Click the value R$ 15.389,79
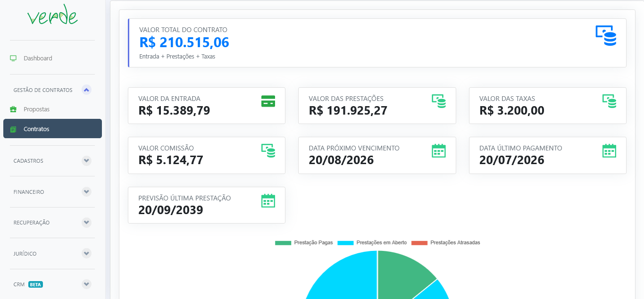644x299 pixels. (174, 111)
